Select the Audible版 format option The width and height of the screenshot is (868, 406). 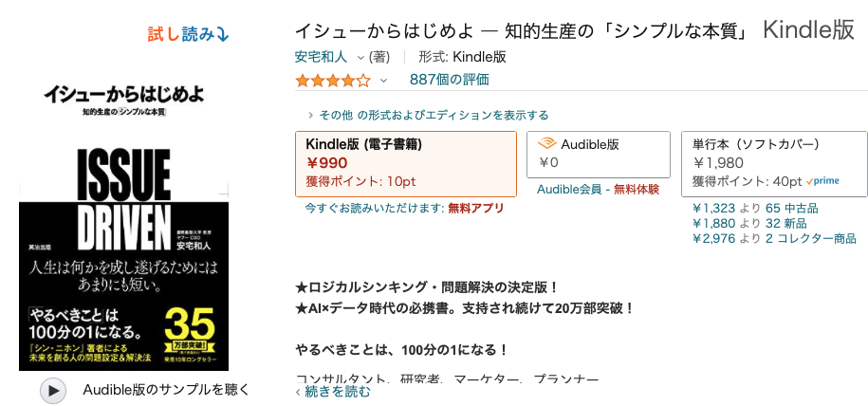click(599, 155)
